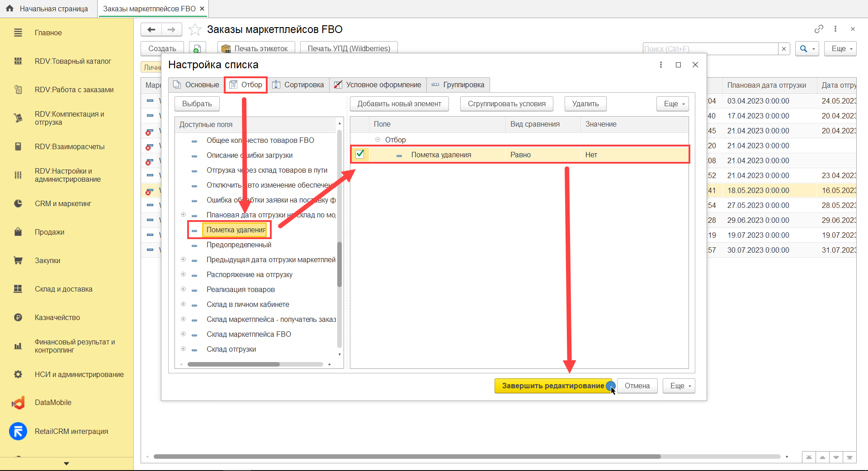Open the Казначейство section in the sidebar
This screenshot has width=868, height=471.
pos(57,317)
